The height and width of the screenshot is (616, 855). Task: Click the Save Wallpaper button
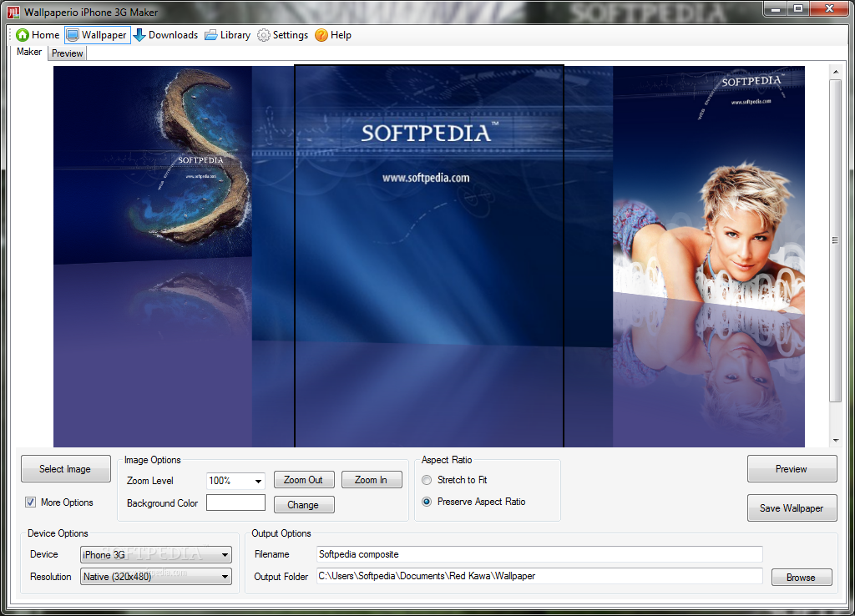pos(792,508)
